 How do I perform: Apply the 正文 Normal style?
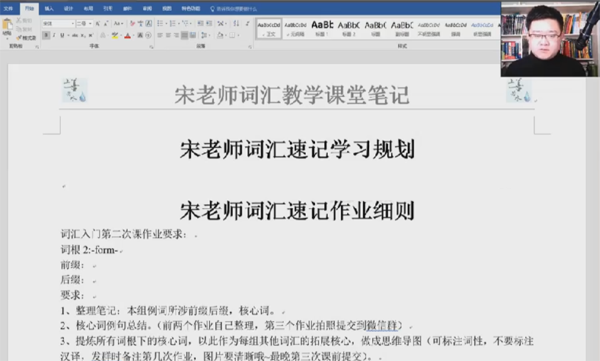point(269,29)
